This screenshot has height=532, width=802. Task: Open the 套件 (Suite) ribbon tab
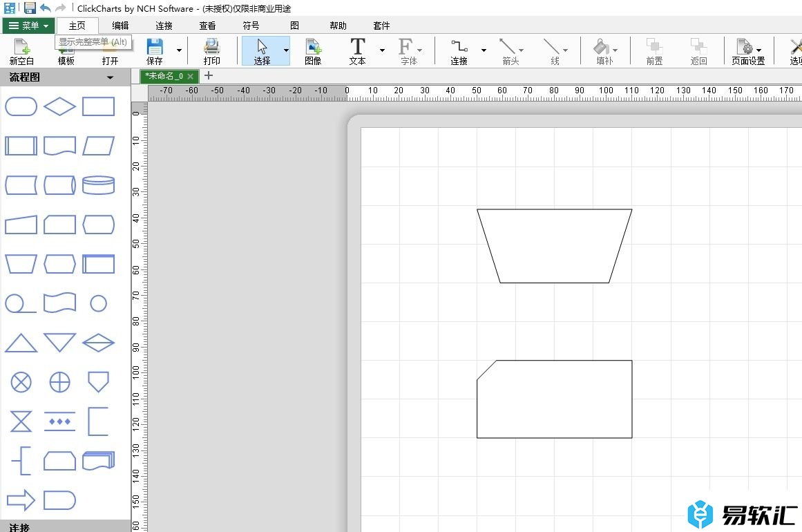tap(381, 26)
